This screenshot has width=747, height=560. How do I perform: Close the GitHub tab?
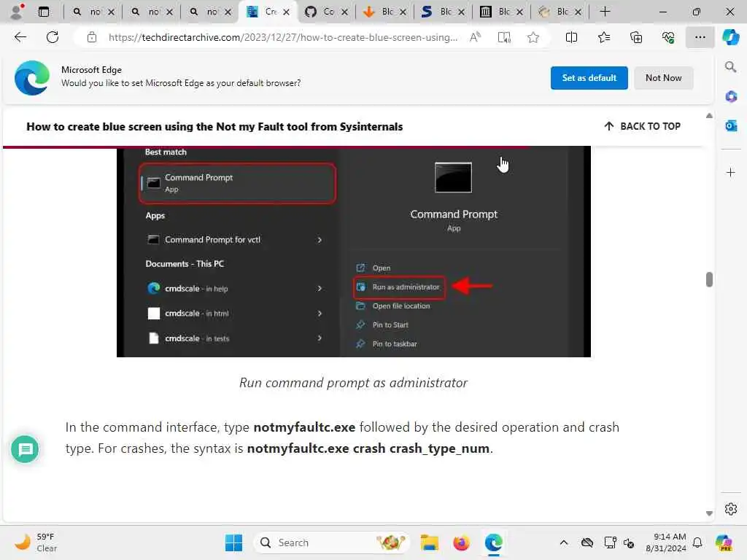(344, 12)
